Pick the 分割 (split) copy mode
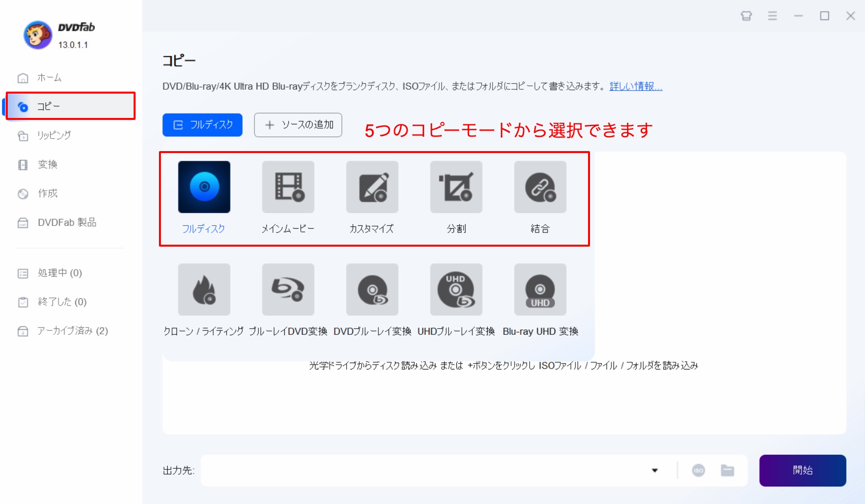This screenshot has width=865, height=504. 456,187
